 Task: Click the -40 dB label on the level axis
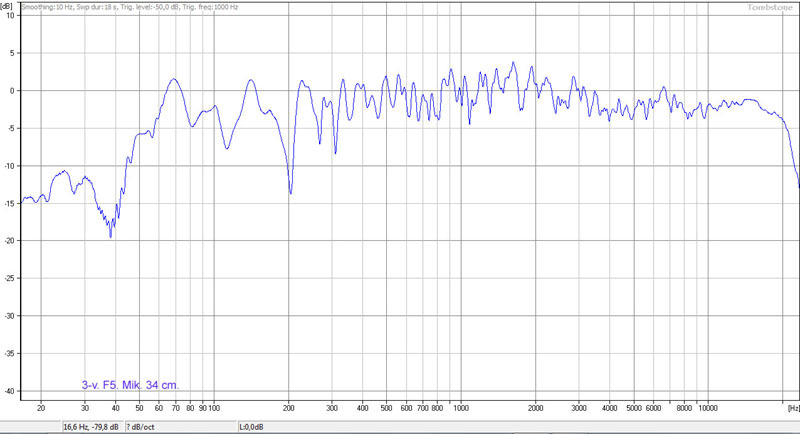(x=8, y=391)
